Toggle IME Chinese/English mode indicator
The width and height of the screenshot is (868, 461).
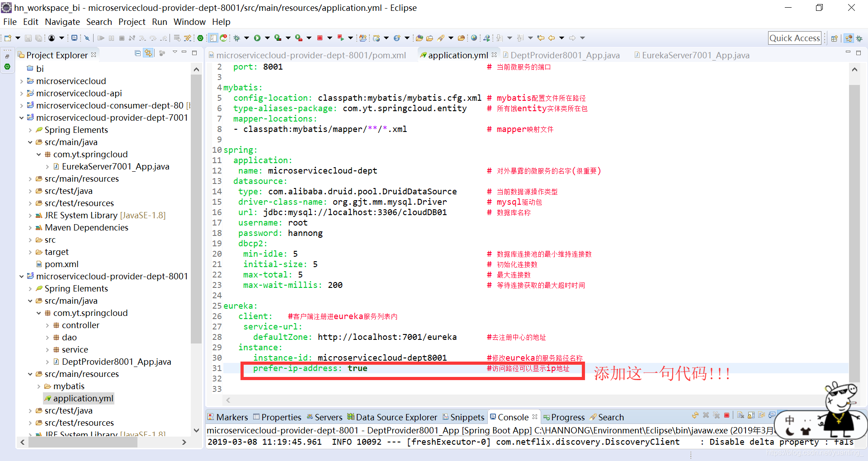[789, 420]
